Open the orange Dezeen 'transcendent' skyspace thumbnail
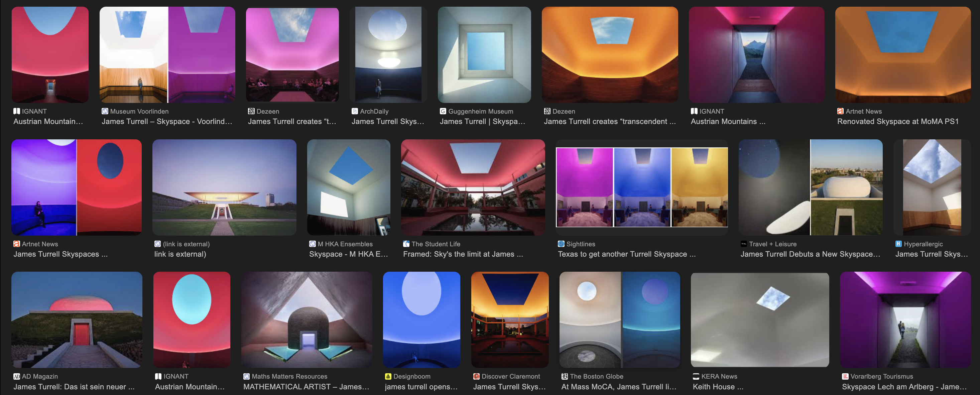 tap(609, 54)
